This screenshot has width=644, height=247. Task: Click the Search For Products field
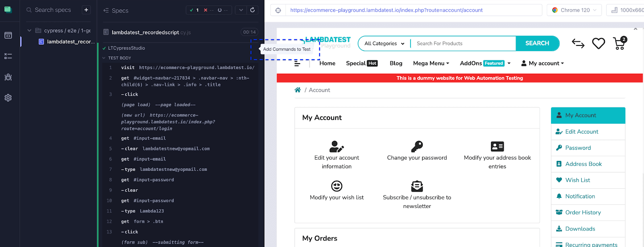[463, 43]
